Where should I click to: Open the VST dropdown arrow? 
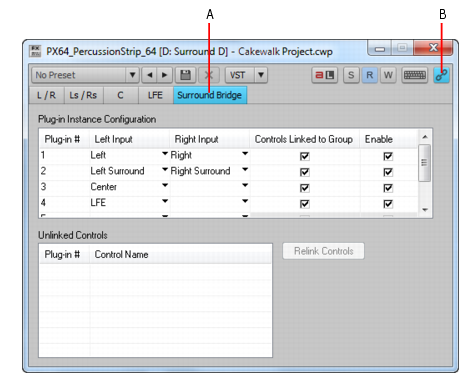coord(261,75)
